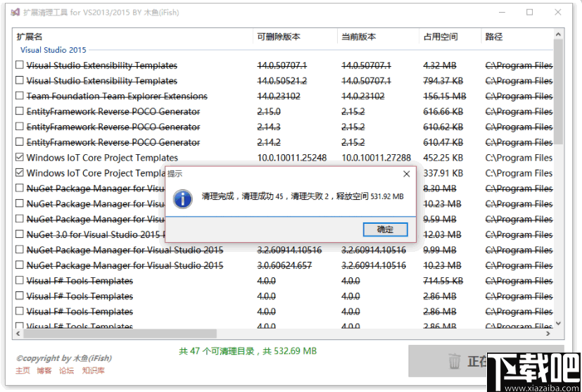Sort by the 扩展名 column header
This screenshot has width=582, height=392.
point(133,37)
